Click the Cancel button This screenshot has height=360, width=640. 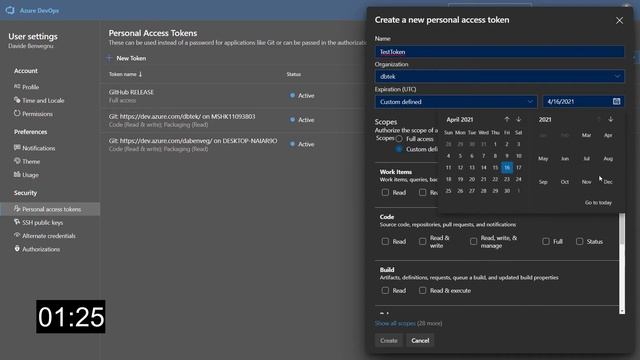point(420,340)
